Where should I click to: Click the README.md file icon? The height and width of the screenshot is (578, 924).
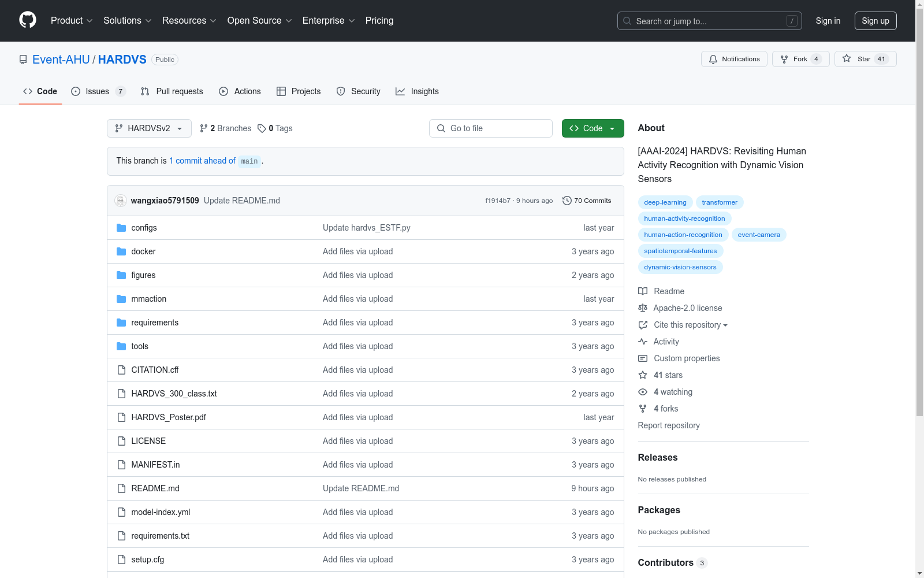click(x=121, y=488)
